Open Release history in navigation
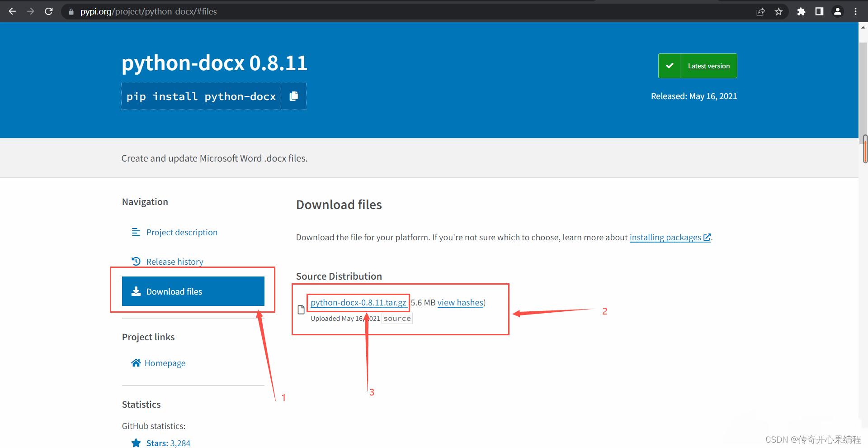 (175, 262)
